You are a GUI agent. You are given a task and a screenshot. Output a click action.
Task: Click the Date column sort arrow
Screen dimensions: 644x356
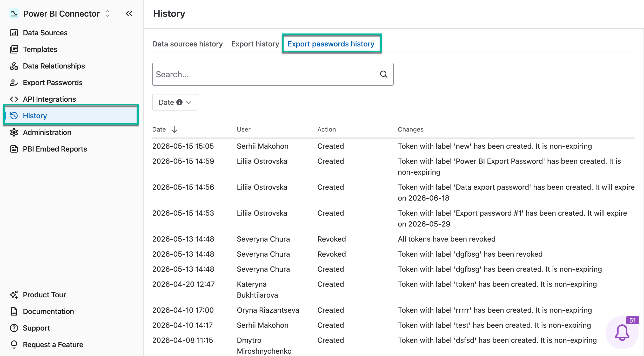click(174, 129)
